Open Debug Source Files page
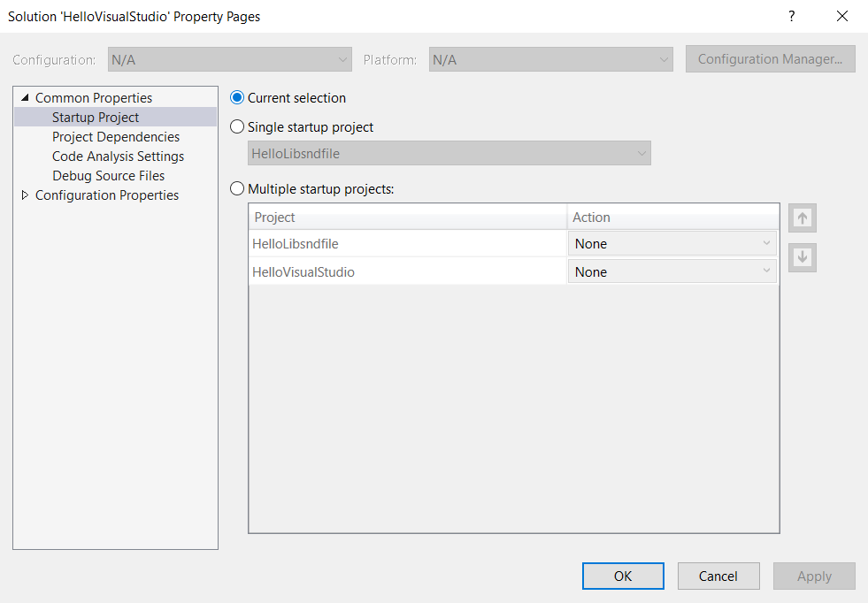This screenshot has height=603, width=868. coord(109,175)
